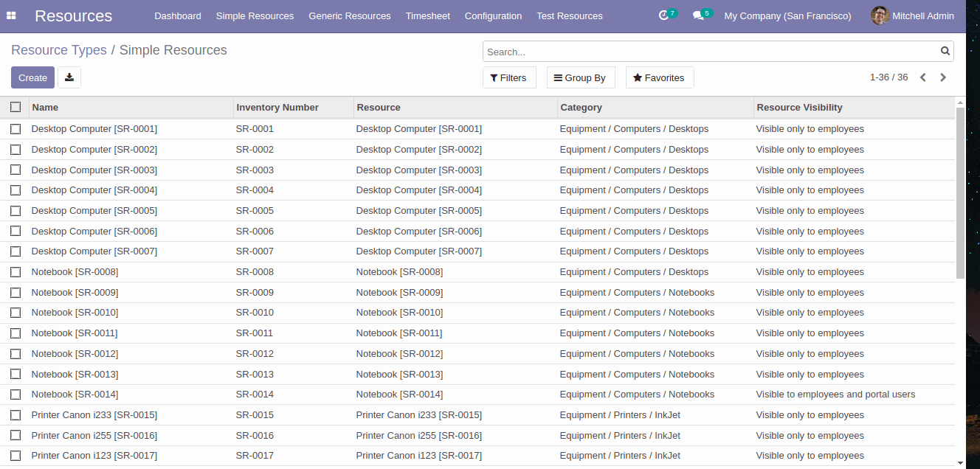Go to next page arrow
The height and width of the screenshot is (469, 980).
click(x=943, y=77)
